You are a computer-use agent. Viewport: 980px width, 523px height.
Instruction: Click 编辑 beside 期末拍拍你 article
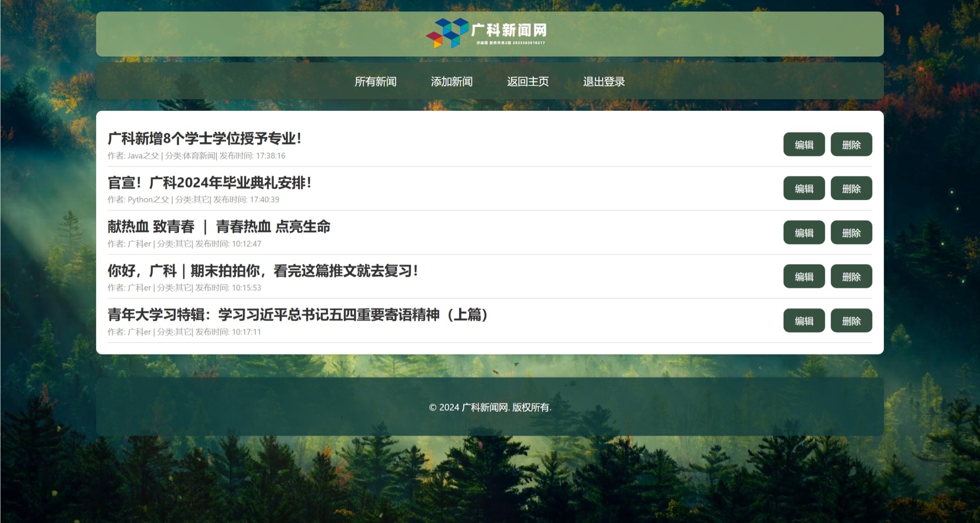[804, 277]
